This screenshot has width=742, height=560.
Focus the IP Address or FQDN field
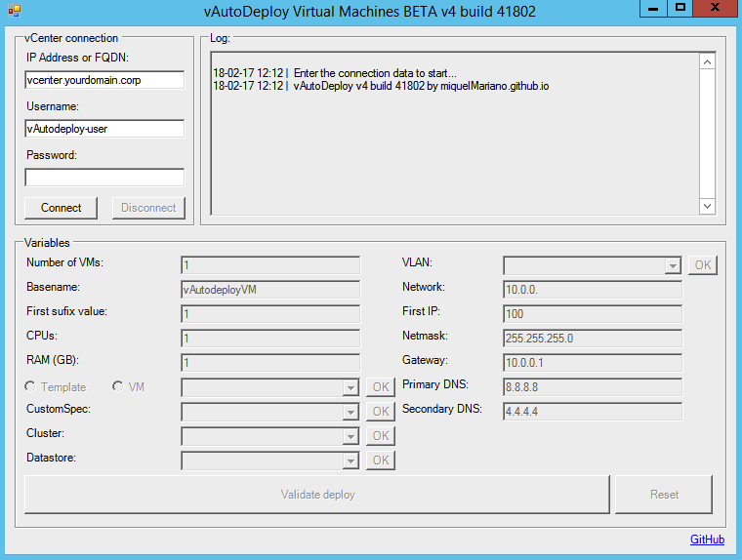tap(104, 80)
